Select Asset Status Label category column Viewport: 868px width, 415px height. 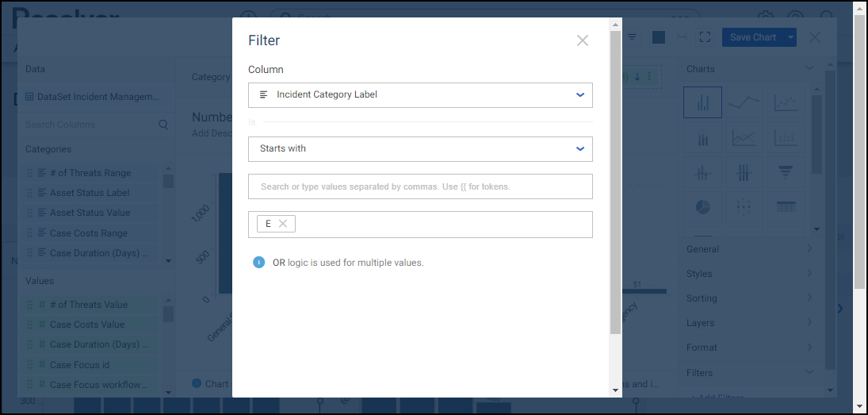click(90, 193)
